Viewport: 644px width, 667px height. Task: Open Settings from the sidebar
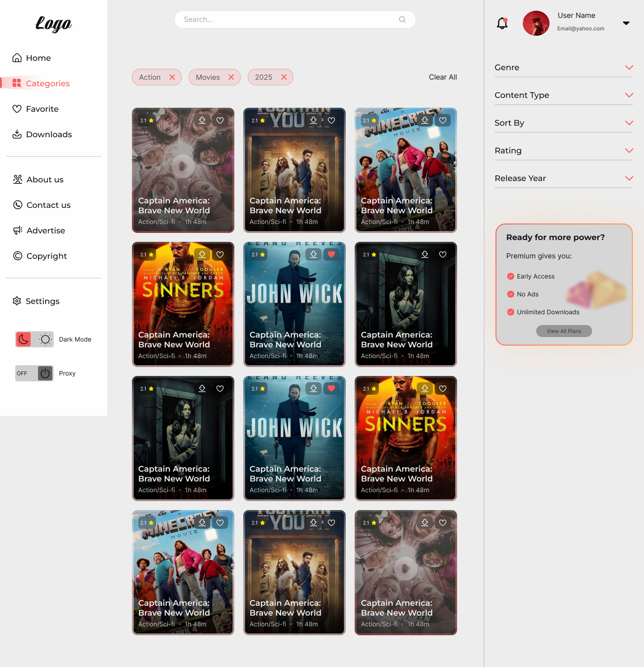pyautogui.click(x=36, y=301)
